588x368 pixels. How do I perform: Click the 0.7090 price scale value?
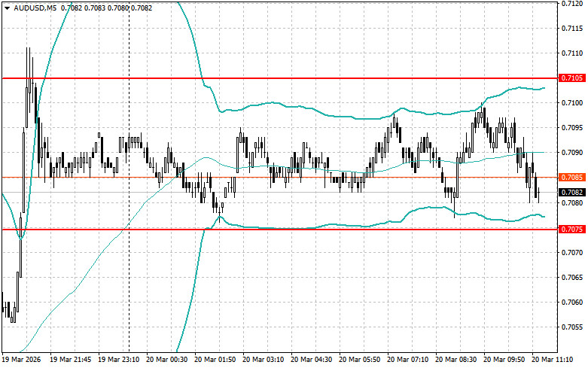click(x=572, y=153)
